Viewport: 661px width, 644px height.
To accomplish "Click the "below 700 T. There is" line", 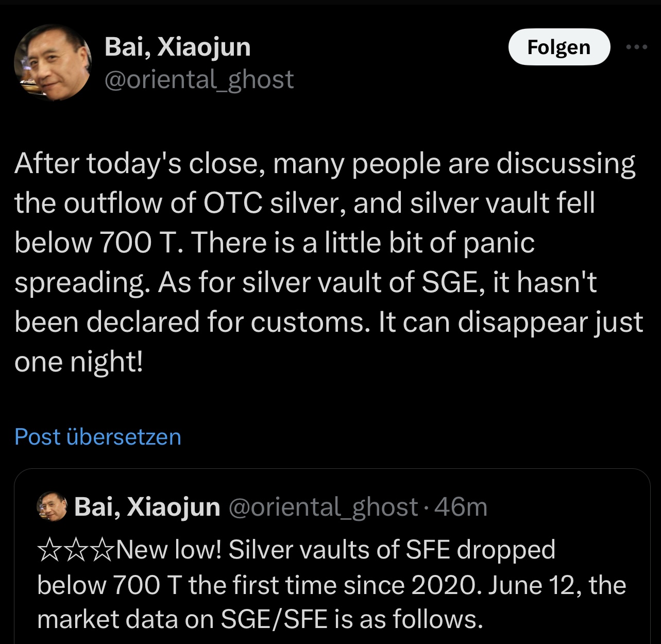I will coord(274,243).
